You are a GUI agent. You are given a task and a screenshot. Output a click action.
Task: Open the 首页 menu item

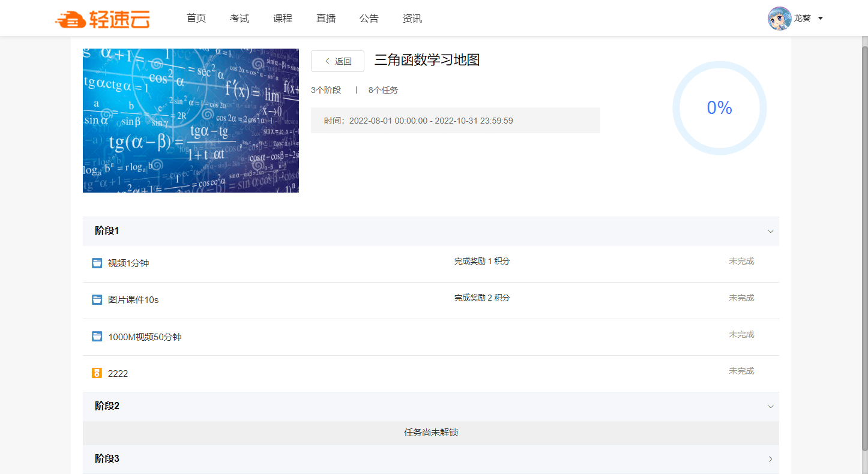pyautogui.click(x=196, y=19)
